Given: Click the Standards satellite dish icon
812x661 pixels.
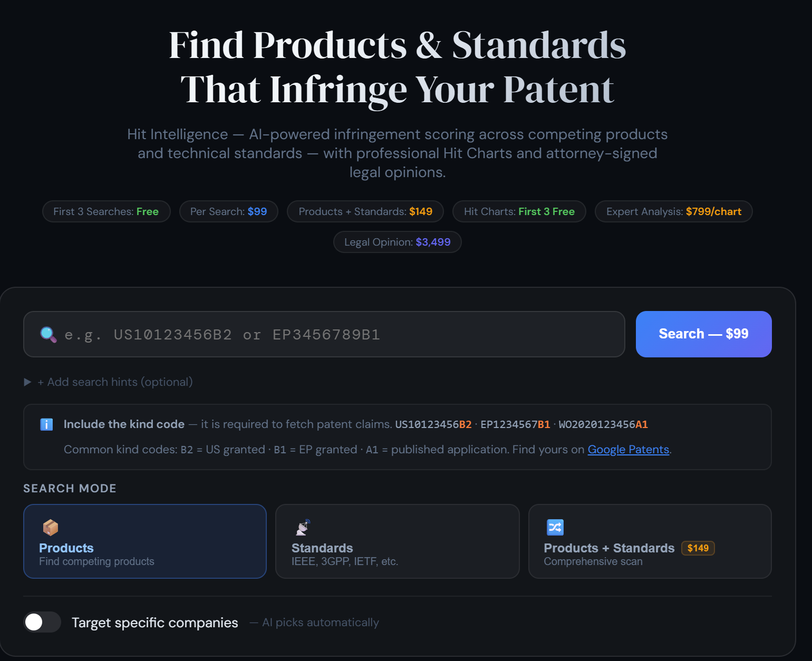Looking at the screenshot, I should tap(303, 527).
